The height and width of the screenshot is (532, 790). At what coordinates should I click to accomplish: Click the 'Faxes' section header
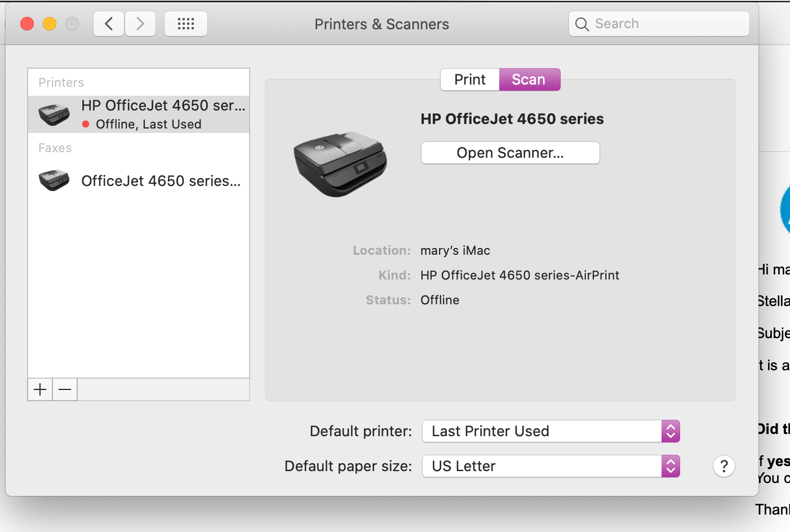[x=55, y=148]
